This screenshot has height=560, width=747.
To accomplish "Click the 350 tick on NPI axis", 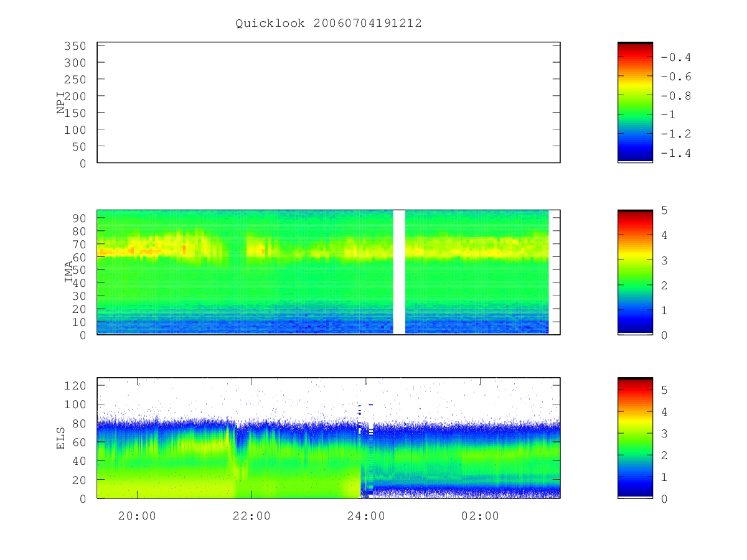I will tap(75, 46).
